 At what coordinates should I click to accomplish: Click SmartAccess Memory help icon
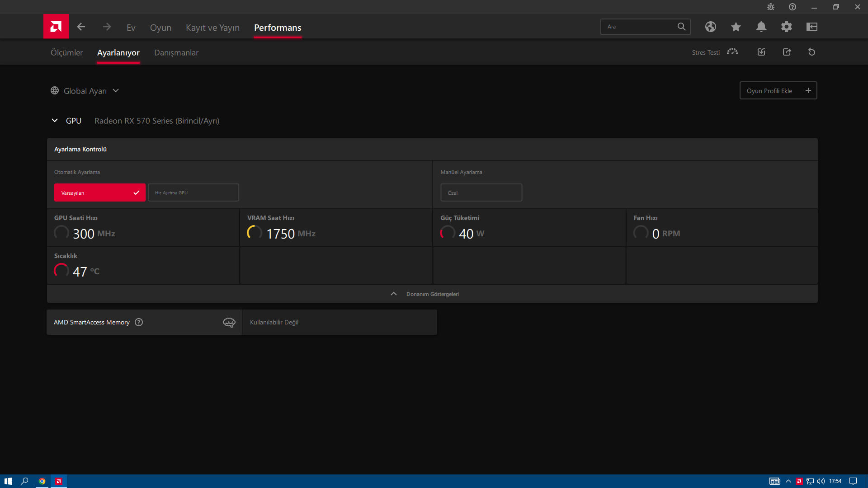pyautogui.click(x=139, y=322)
